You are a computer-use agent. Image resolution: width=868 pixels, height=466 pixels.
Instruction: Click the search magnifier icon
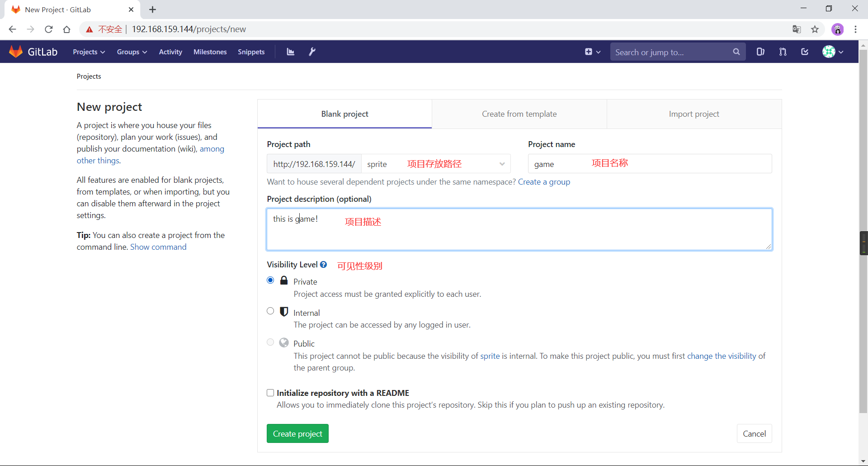[x=736, y=52]
